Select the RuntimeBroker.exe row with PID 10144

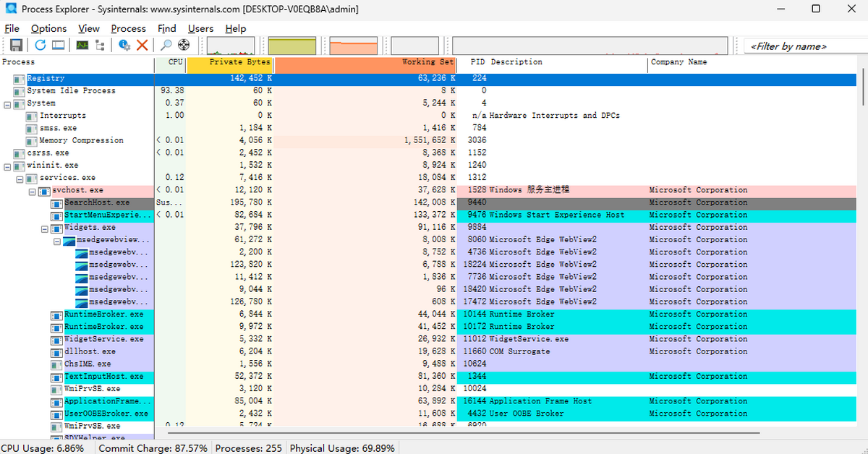coord(428,314)
